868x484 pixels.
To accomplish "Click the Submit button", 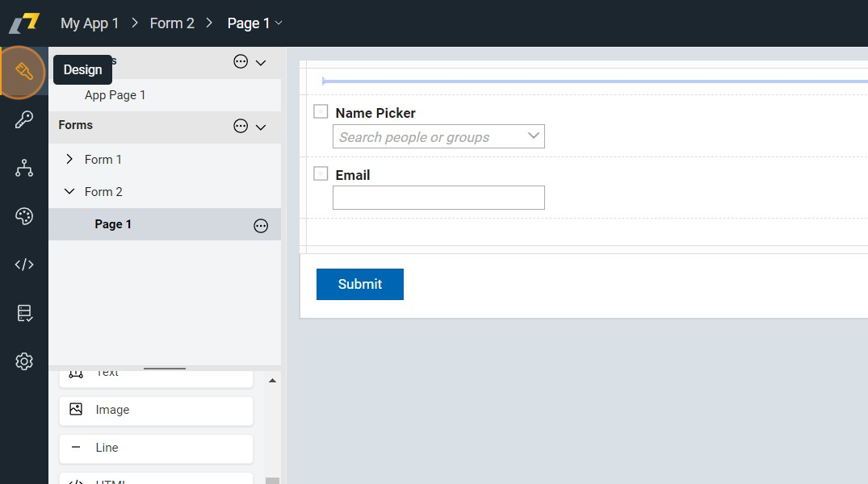I will pyautogui.click(x=359, y=284).
